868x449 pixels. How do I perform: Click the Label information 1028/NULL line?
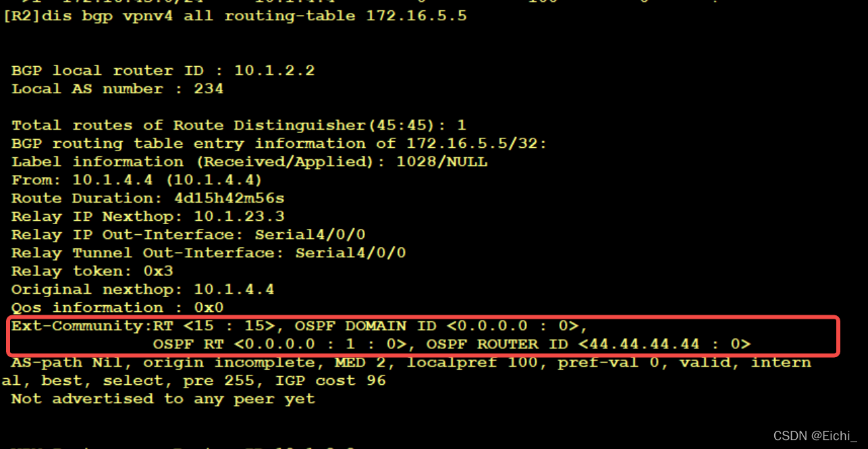coord(249,162)
